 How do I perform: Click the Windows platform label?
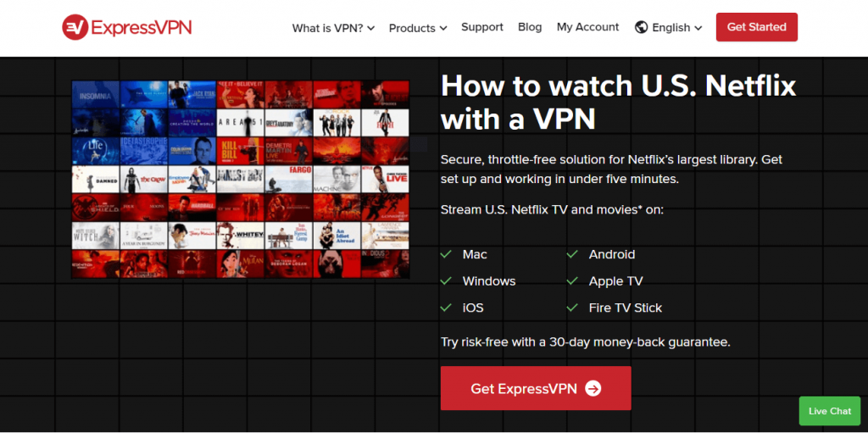coord(489,281)
